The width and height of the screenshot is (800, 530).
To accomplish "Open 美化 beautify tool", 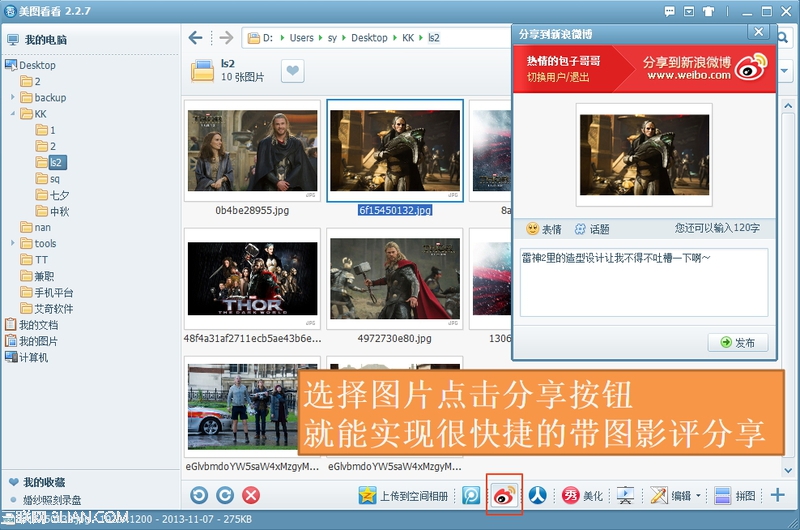I will click(x=582, y=495).
